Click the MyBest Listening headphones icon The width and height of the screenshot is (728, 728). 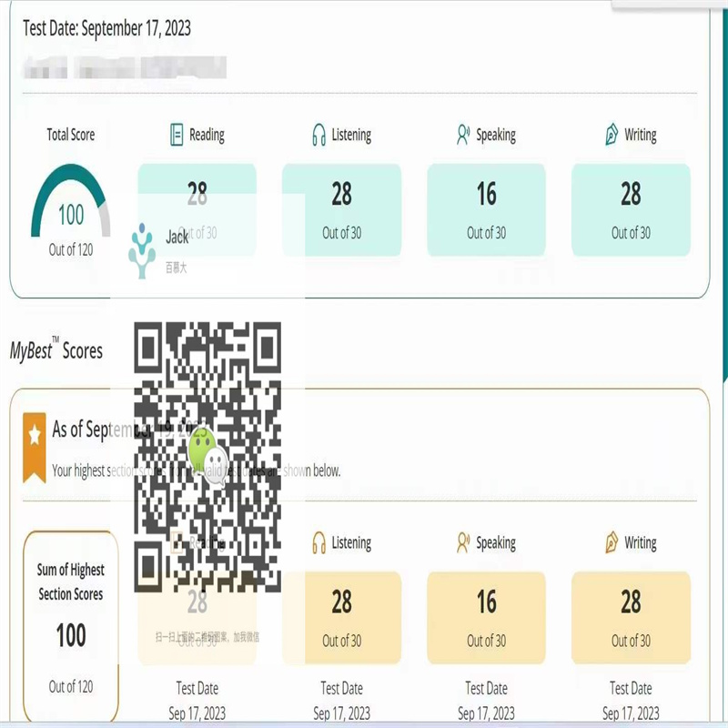318,543
